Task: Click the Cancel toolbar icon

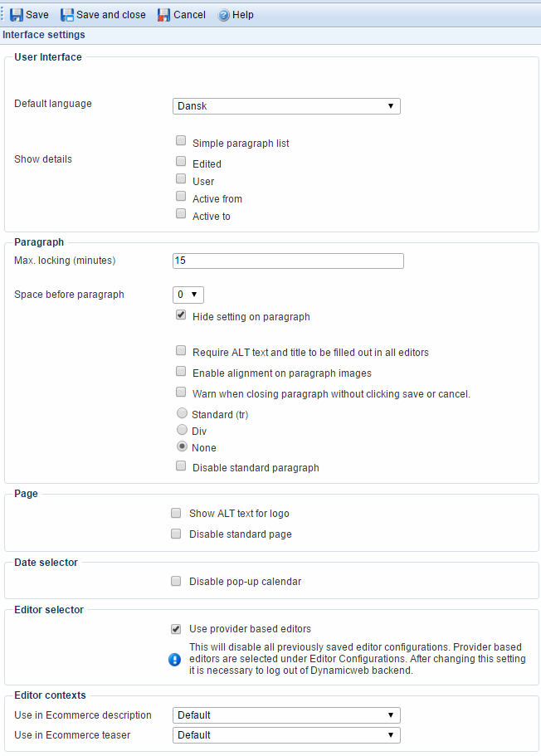Action: (x=164, y=15)
